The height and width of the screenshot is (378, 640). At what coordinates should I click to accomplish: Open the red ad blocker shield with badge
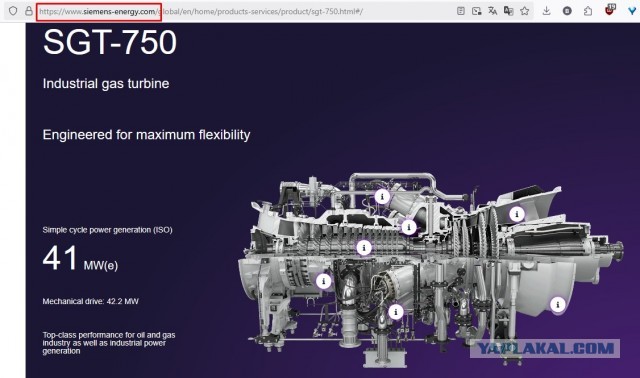point(610,9)
